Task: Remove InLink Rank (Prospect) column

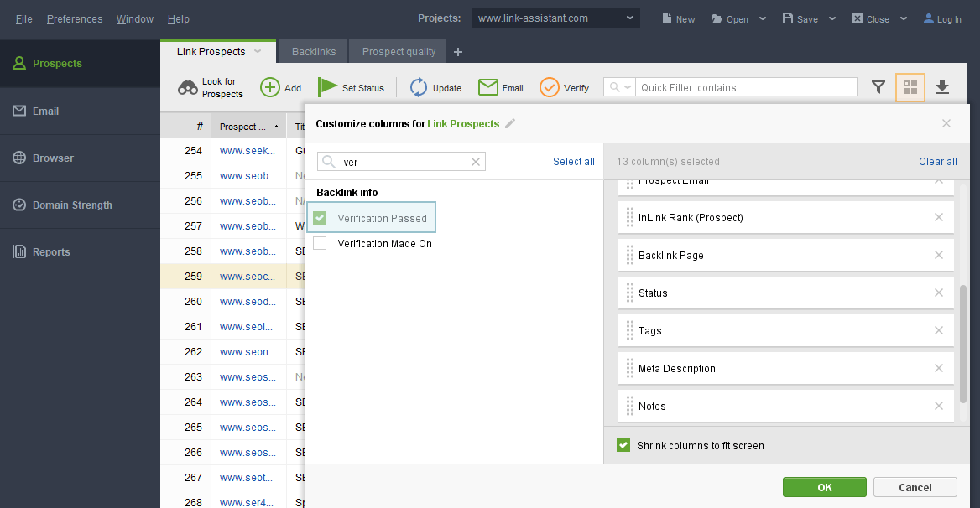Action: tap(939, 217)
